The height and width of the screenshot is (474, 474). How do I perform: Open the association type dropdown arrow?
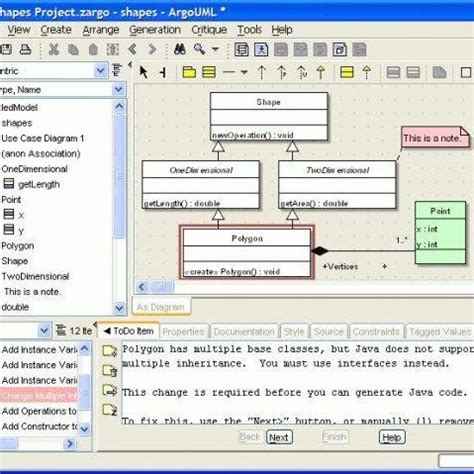point(244,72)
